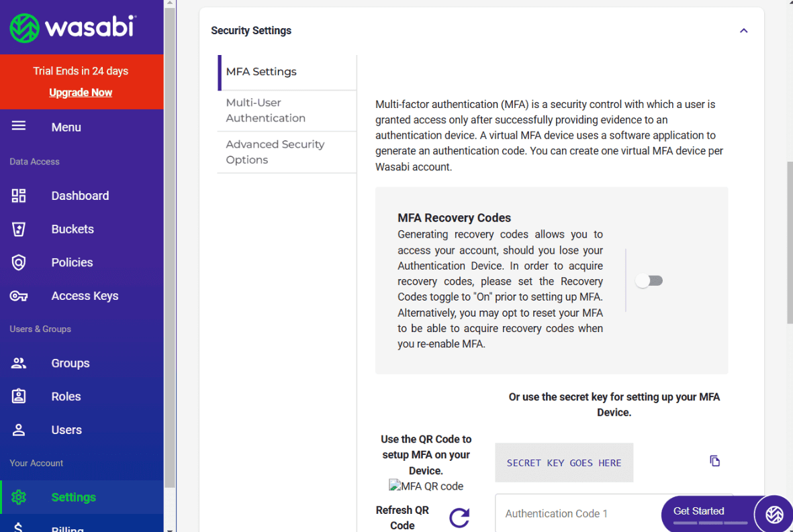
Task: Select the Buckets icon
Action: coord(19,229)
